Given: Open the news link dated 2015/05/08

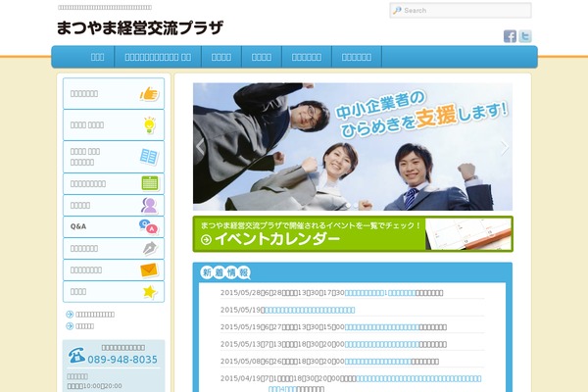Looking at the screenshot, I should (377, 362).
